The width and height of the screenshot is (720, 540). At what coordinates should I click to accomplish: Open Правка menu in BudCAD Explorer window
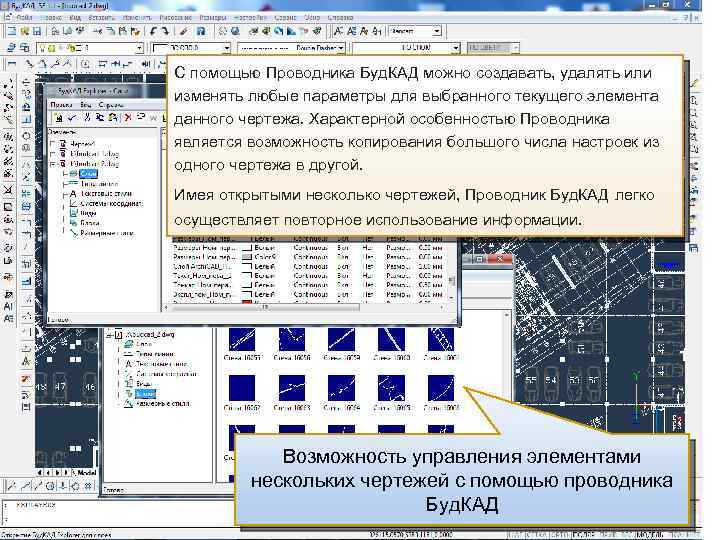pyautogui.click(x=62, y=105)
